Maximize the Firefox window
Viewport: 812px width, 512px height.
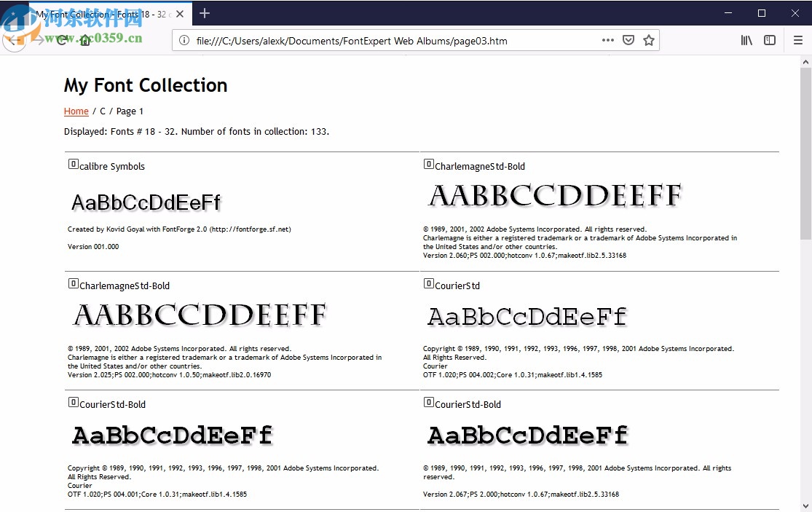[x=761, y=13]
